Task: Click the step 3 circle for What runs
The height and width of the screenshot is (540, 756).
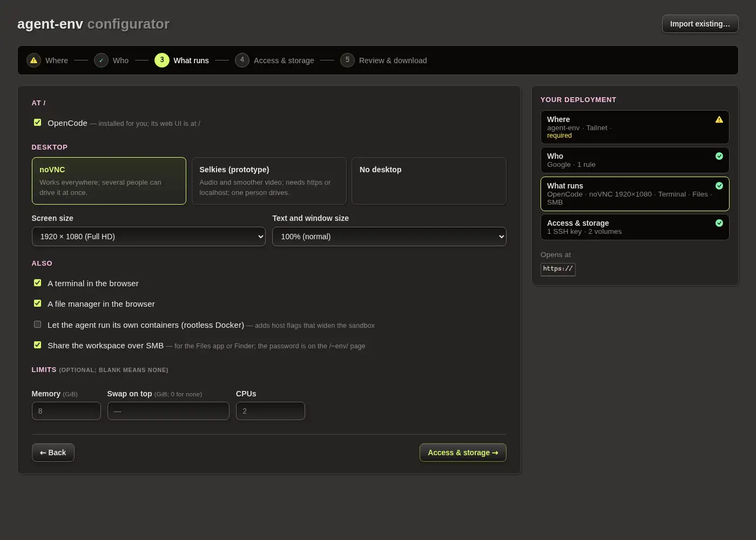Action: coord(162,60)
